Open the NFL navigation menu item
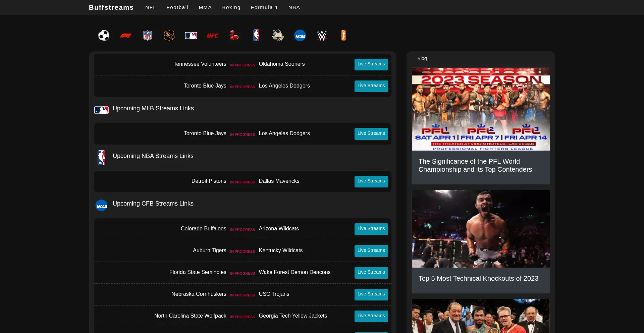This screenshot has width=644, height=333. click(x=151, y=7)
